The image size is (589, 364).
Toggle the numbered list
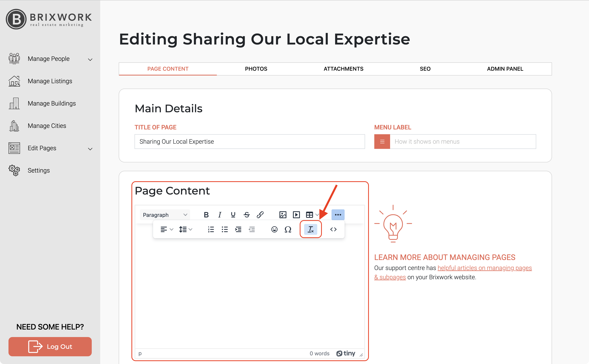click(x=211, y=229)
